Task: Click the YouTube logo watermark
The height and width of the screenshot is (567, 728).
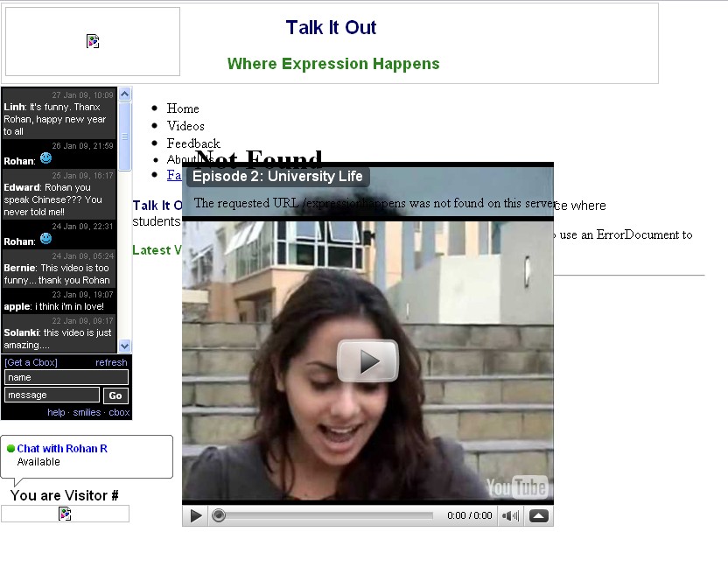Action: (x=516, y=487)
